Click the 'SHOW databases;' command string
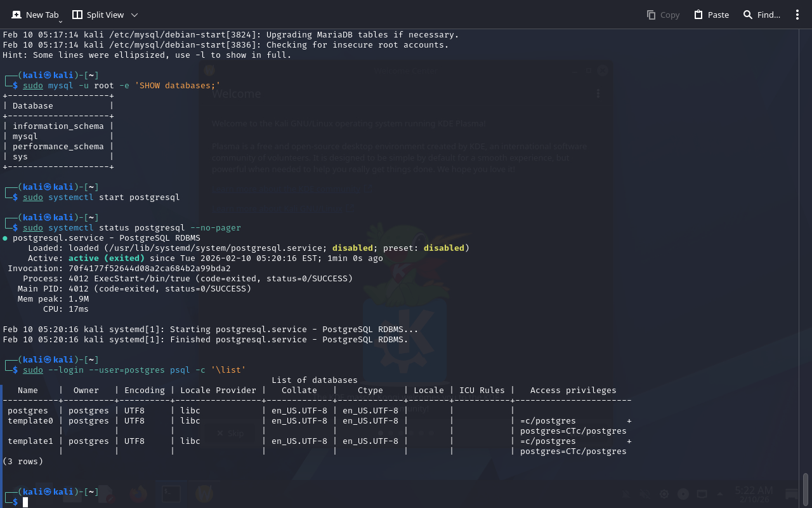812x508 pixels. tap(177, 86)
